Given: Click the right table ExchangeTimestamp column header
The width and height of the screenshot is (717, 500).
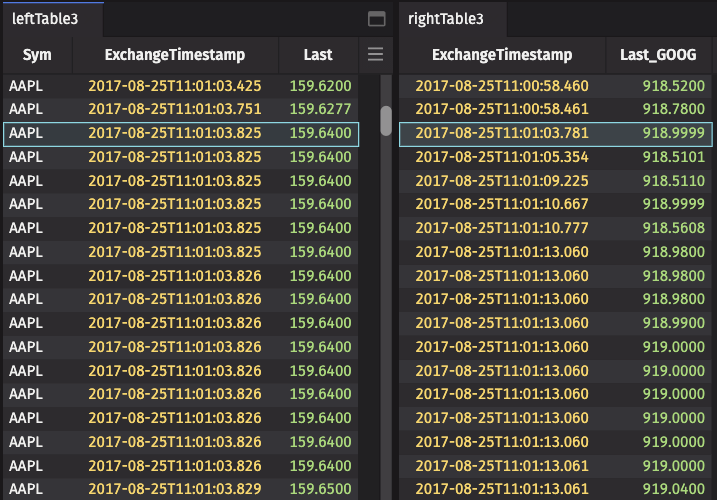Looking at the screenshot, I should pos(502,55).
